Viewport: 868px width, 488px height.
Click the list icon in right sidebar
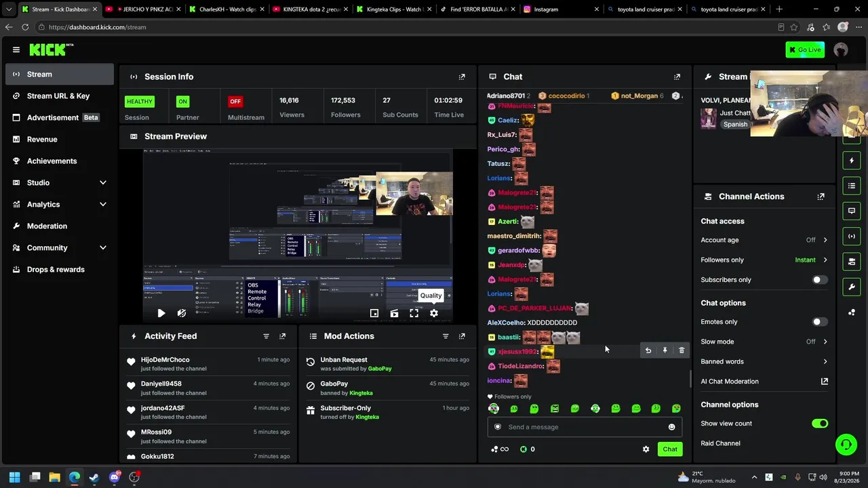(x=852, y=186)
